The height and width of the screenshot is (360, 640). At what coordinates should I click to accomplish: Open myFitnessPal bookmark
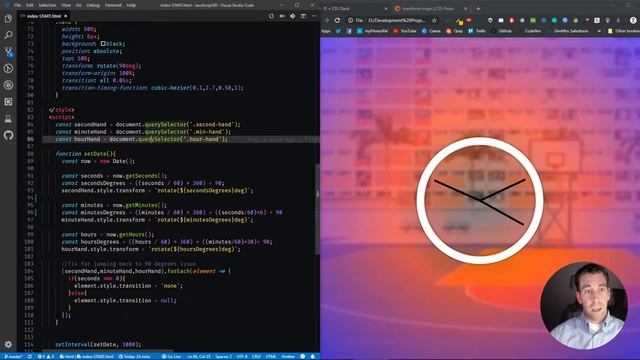(x=373, y=31)
